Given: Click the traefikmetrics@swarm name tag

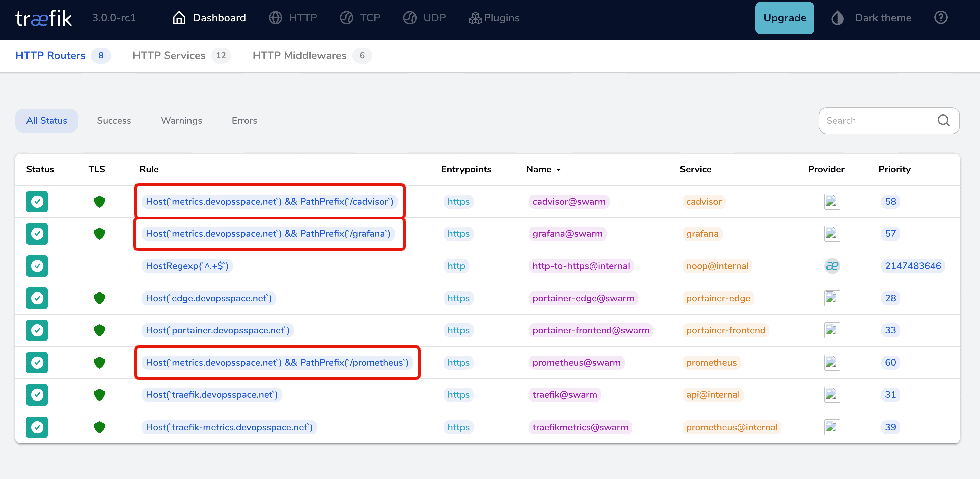Looking at the screenshot, I should (580, 427).
